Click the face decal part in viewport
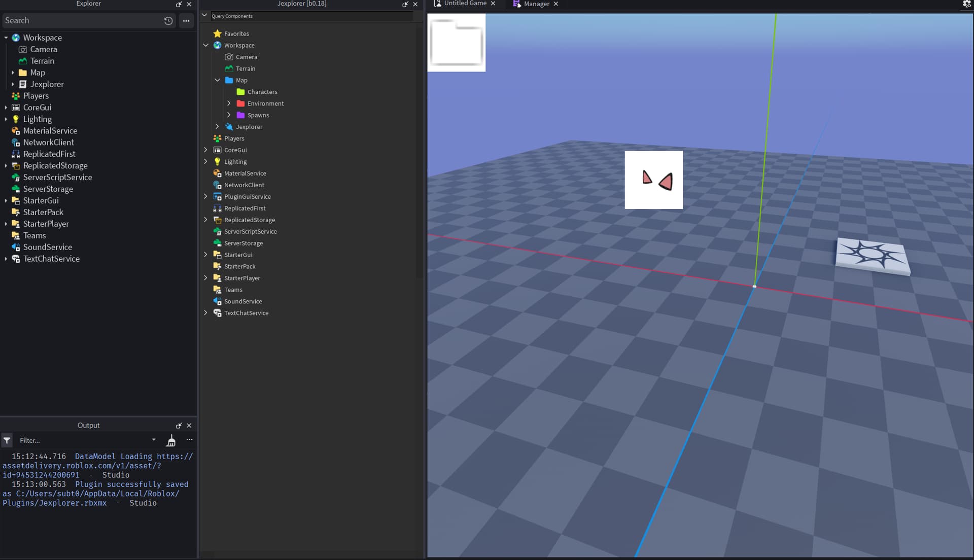 653,180
